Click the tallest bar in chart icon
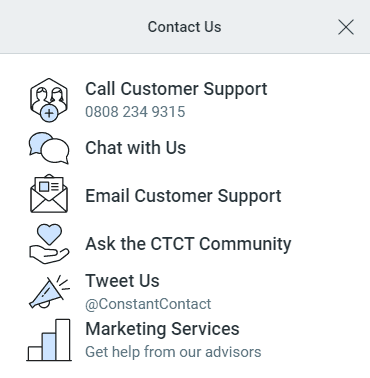Viewport: 370px width, 378px height. [63, 340]
